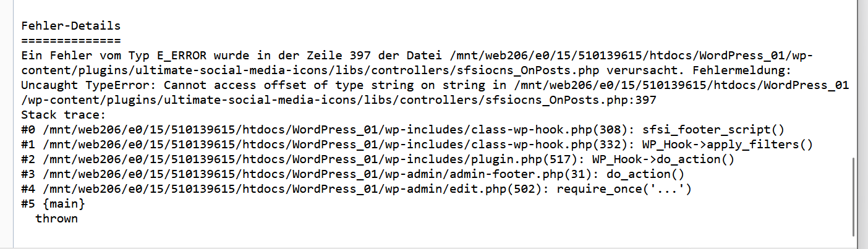The width and height of the screenshot is (868, 249).
Task: Click the "Stack trace:" line
Action: [64, 114]
